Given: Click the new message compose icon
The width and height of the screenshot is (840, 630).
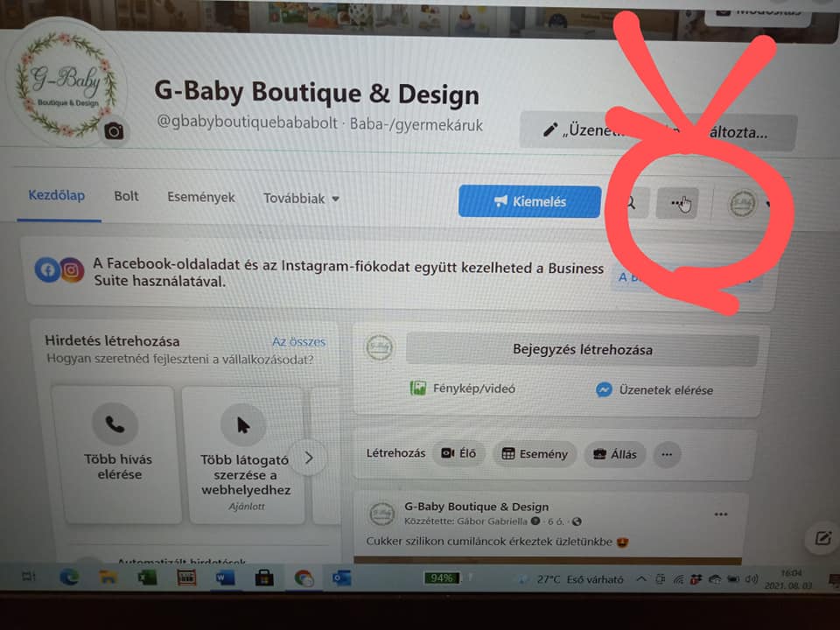Looking at the screenshot, I should pos(822,538).
